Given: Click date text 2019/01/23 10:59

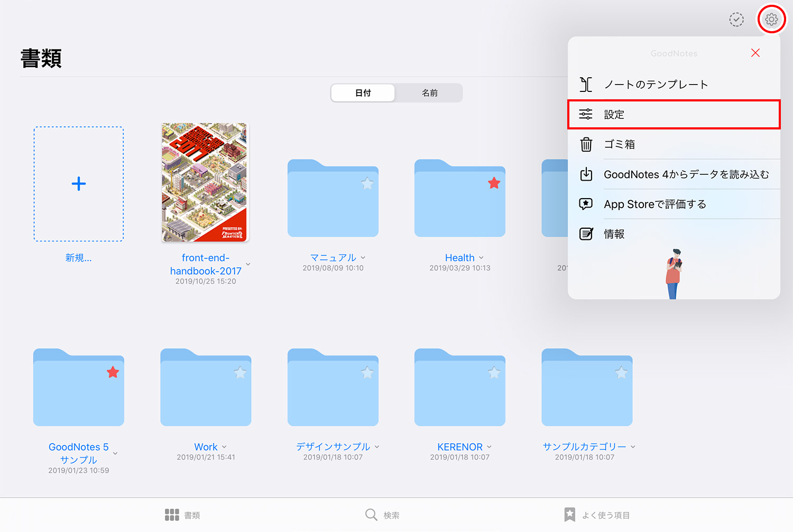Looking at the screenshot, I should click(x=79, y=470).
